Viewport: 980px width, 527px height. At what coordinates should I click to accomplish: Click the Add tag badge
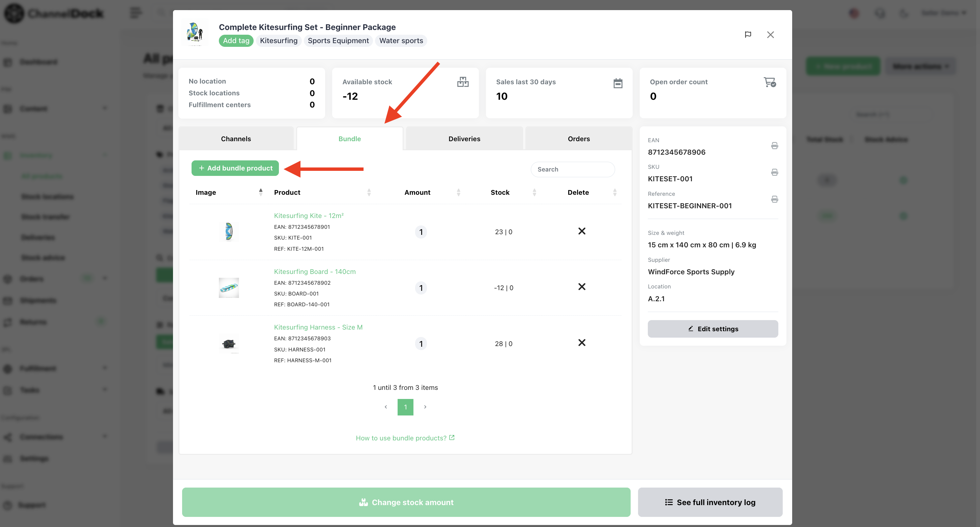pos(236,41)
